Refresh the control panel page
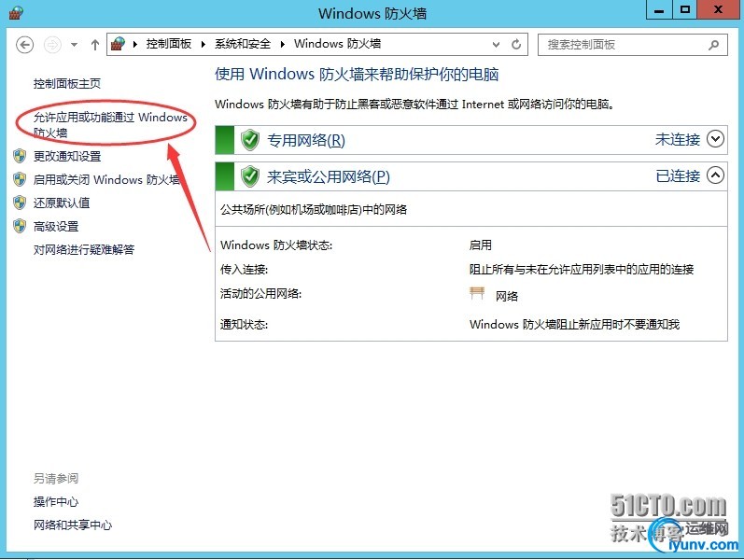744x560 pixels. click(x=516, y=45)
